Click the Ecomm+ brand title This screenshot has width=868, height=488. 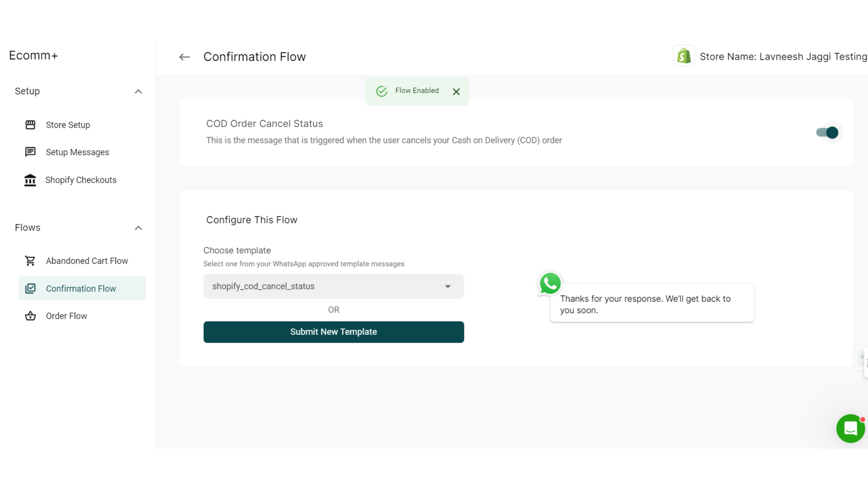coord(33,56)
